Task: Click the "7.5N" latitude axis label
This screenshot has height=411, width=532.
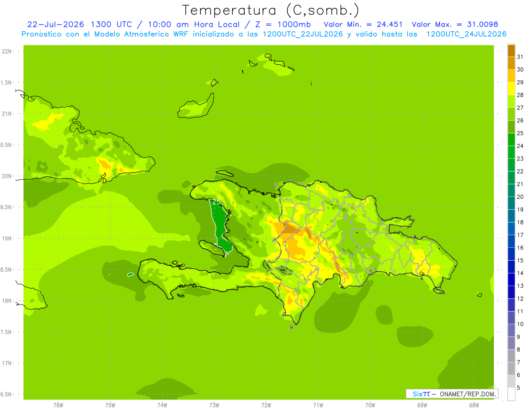Action: [x=7, y=332]
